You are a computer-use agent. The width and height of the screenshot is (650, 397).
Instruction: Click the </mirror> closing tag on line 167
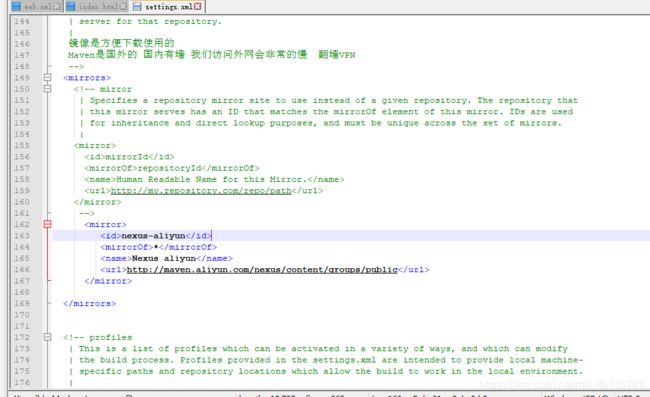108,281
